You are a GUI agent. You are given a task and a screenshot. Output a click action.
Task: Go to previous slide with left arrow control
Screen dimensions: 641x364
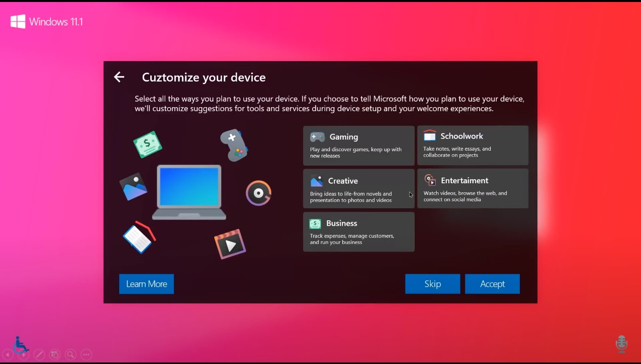coord(8,354)
